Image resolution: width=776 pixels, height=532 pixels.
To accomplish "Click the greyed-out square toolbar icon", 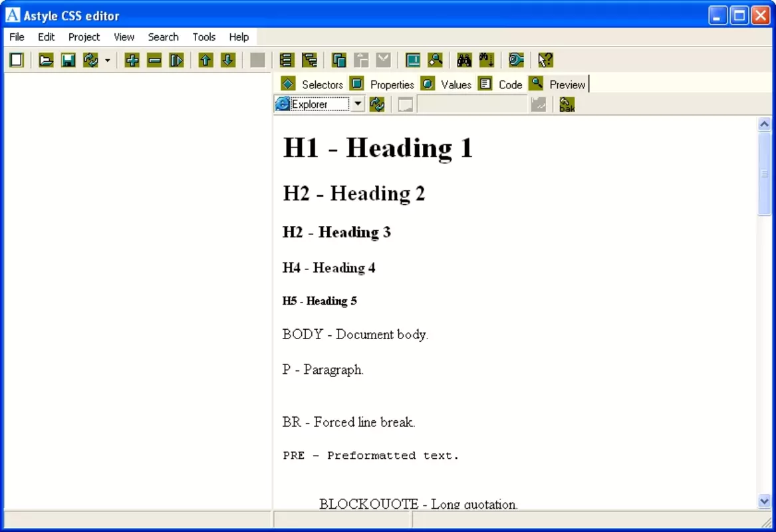I will point(257,61).
